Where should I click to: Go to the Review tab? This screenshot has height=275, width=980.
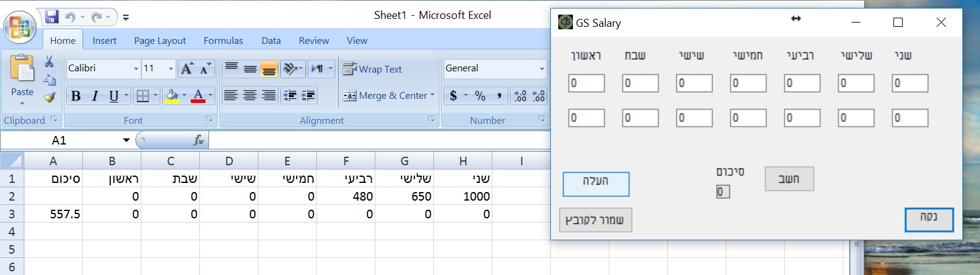tap(314, 40)
